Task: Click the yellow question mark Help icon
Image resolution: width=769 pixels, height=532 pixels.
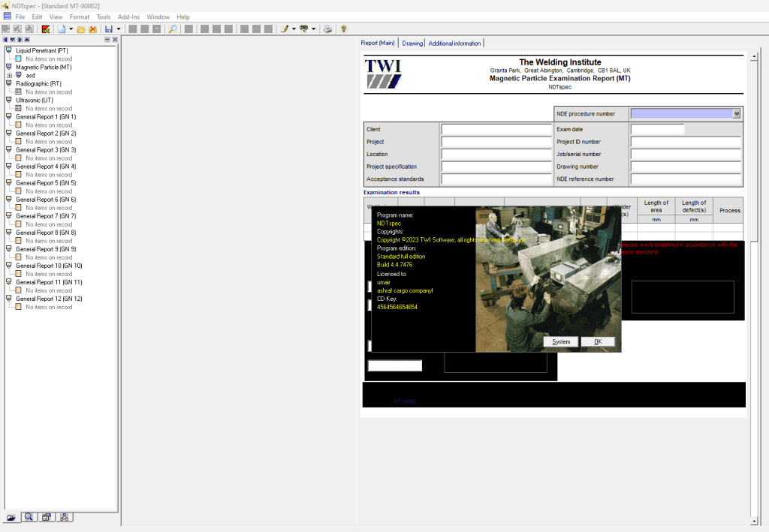Action: click(344, 29)
